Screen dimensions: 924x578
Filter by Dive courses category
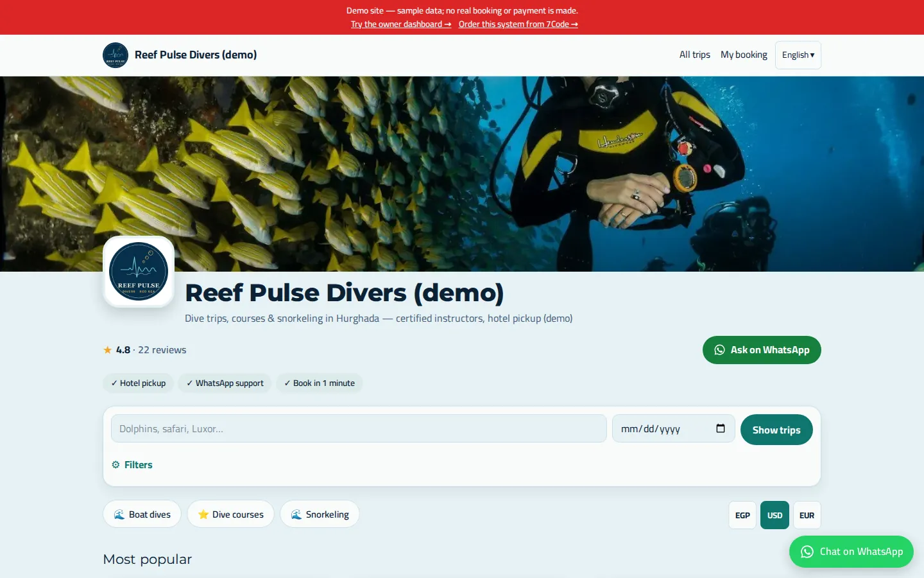(x=230, y=514)
